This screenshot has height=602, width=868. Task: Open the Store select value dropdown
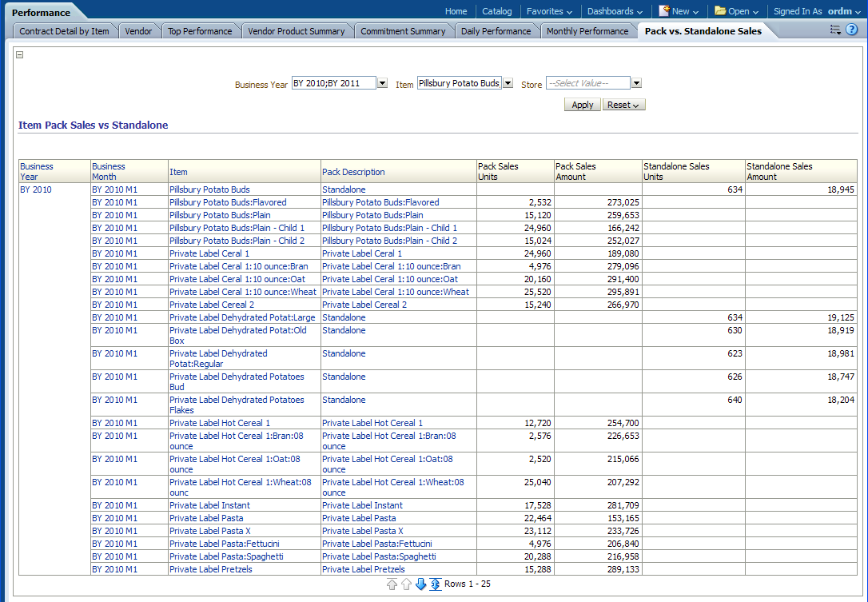636,83
